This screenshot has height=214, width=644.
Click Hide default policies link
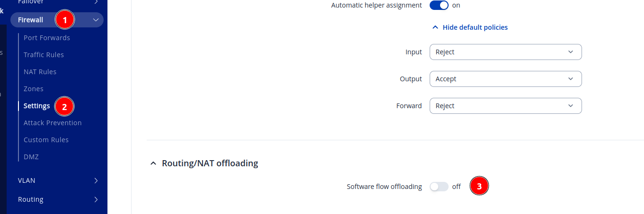[x=475, y=27]
